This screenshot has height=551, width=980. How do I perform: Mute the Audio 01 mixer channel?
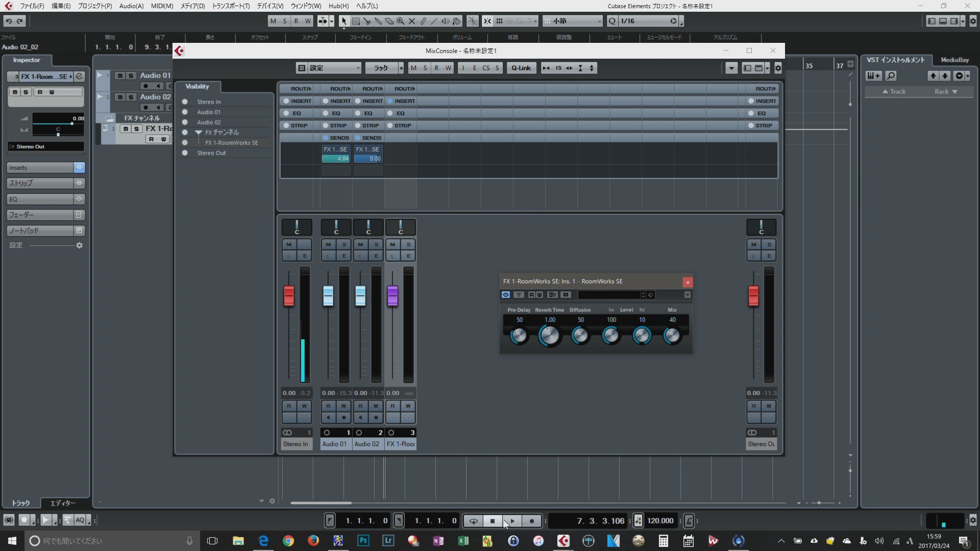pyautogui.click(x=328, y=244)
